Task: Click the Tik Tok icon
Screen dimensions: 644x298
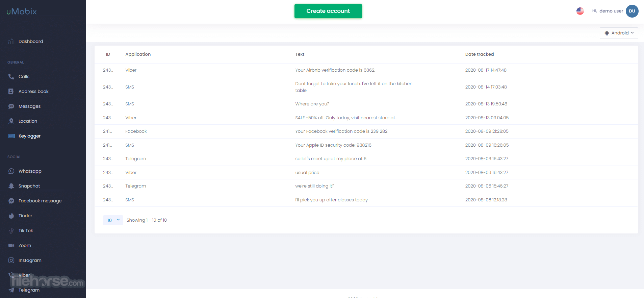Action: coord(11,231)
